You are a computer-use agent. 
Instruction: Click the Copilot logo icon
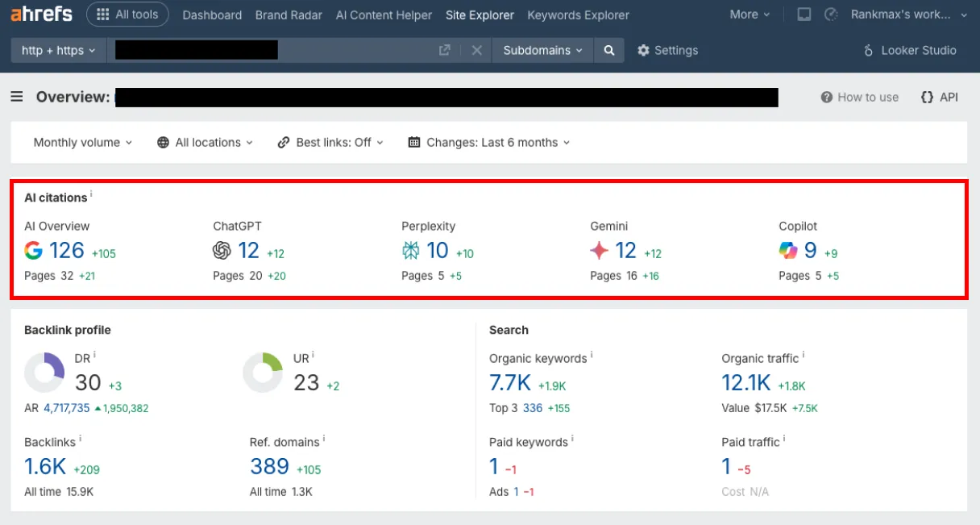[x=788, y=251]
